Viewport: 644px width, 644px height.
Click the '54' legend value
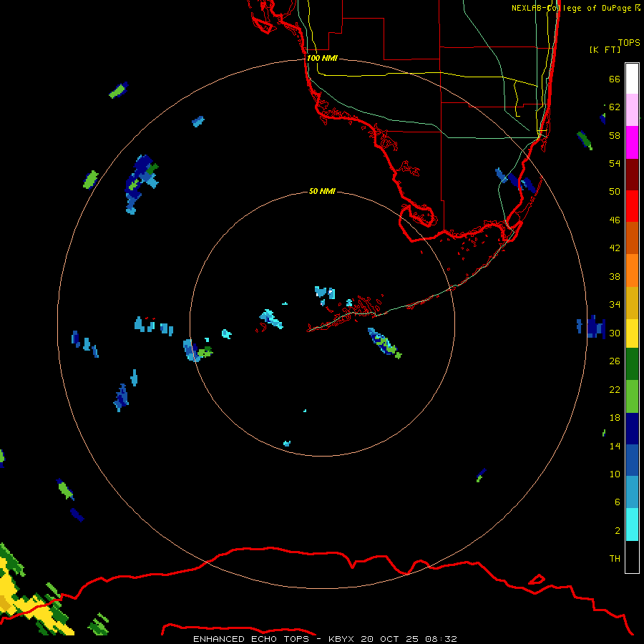point(615,163)
